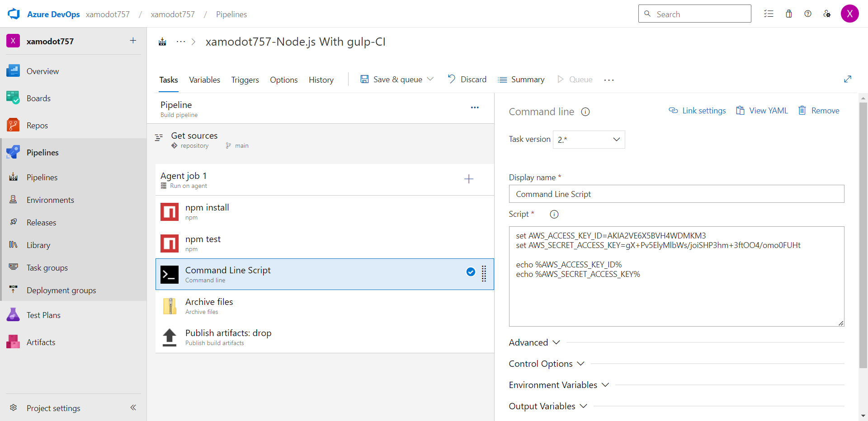Toggle the Command Line Script task checkmark
Viewport: 868px width, 421px height.
(x=471, y=271)
